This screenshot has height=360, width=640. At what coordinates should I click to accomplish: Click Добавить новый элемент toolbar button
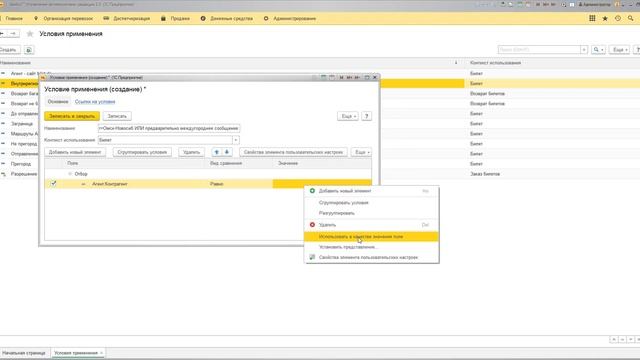click(x=75, y=152)
